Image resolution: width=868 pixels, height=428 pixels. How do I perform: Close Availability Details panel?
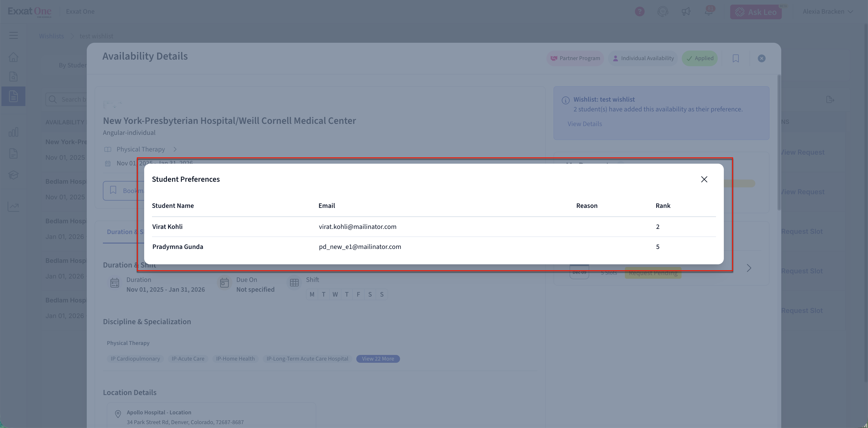761,58
